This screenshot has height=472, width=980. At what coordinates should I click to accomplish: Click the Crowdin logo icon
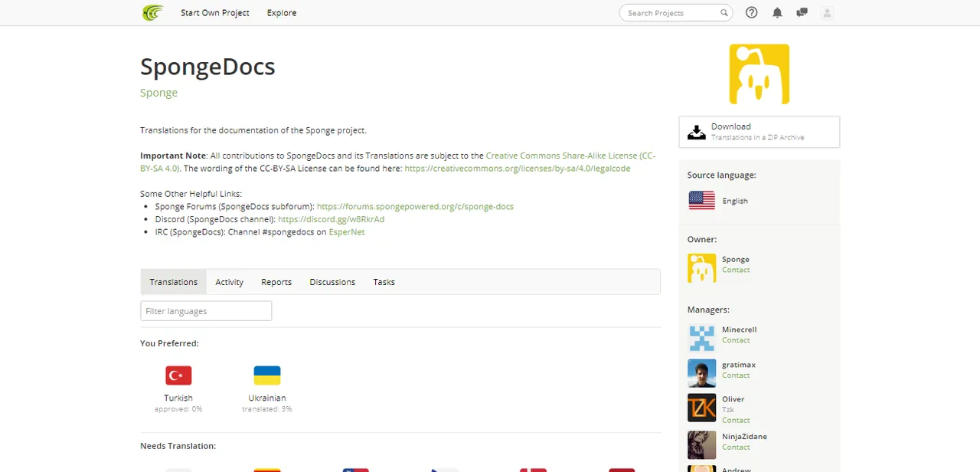[x=152, y=13]
